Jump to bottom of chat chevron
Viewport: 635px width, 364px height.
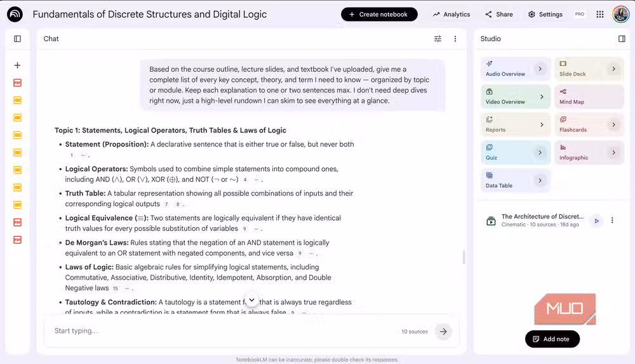point(252,300)
